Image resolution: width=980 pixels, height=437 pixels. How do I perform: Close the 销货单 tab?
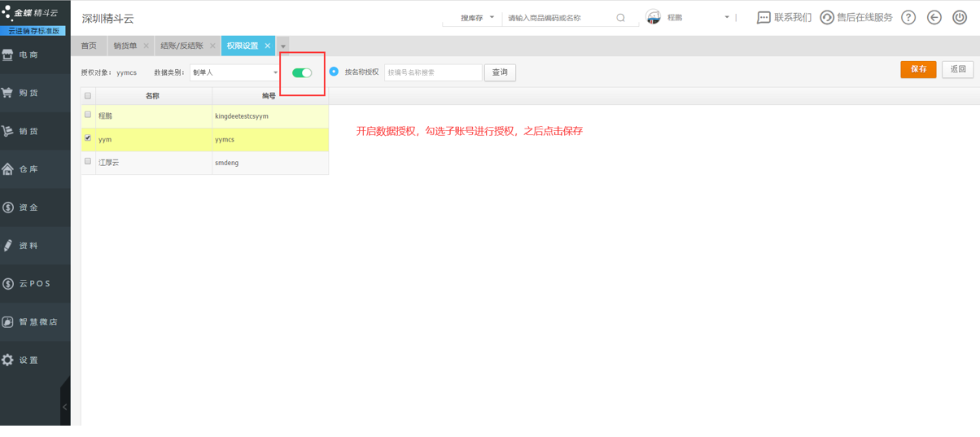(147, 46)
